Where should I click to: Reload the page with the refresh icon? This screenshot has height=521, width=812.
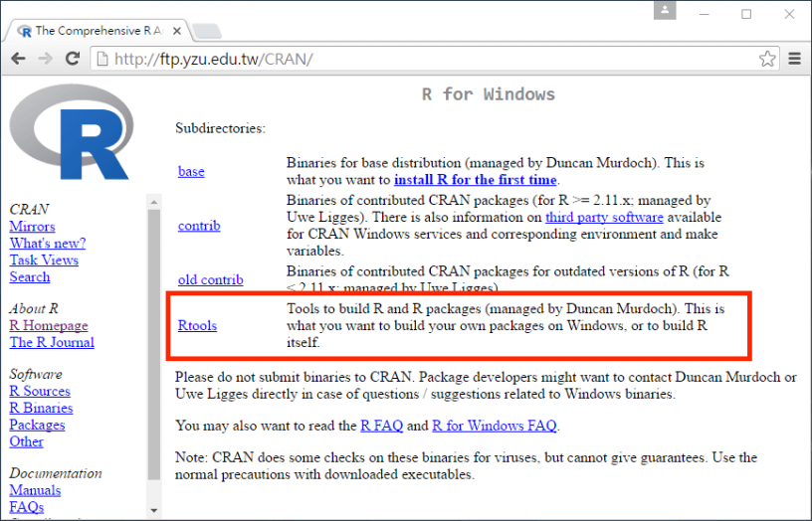(72, 59)
